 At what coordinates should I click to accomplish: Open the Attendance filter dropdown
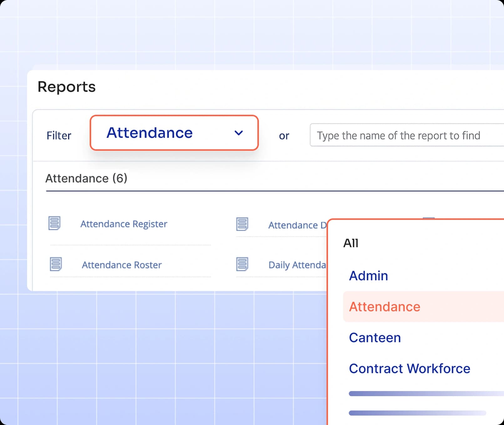[x=174, y=133]
